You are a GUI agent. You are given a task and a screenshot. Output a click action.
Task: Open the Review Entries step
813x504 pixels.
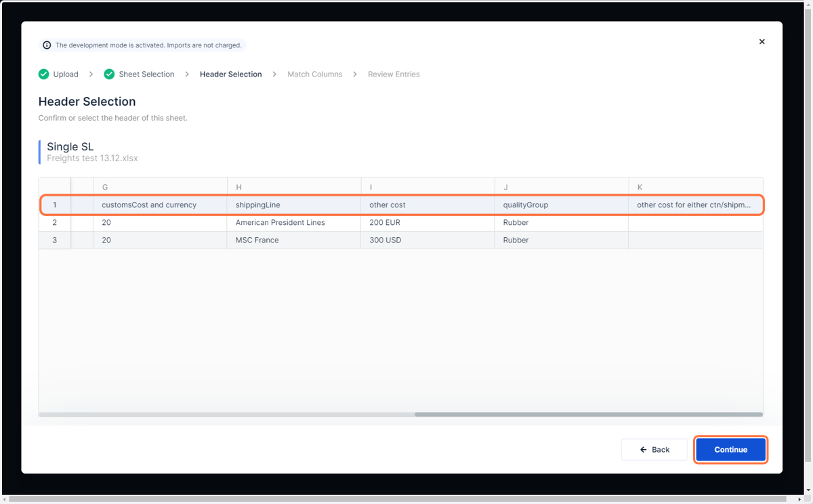click(394, 75)
